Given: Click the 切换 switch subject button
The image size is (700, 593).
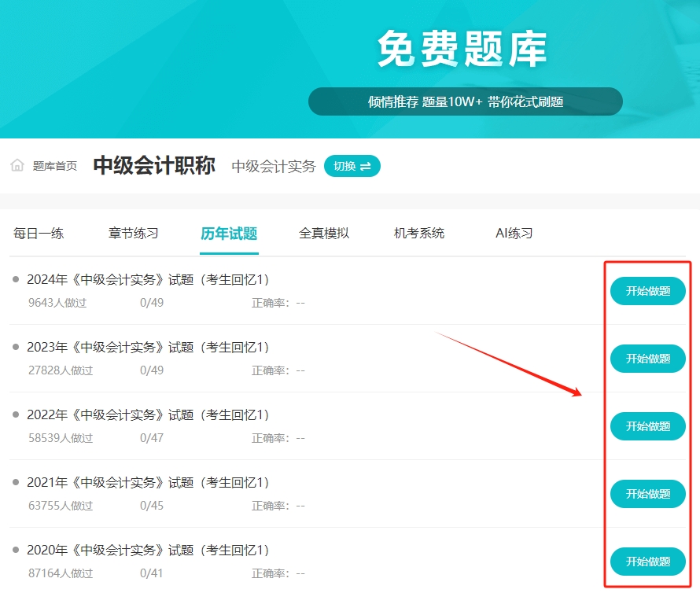Looking at the screenshot, I should click(x=352, y=166).
